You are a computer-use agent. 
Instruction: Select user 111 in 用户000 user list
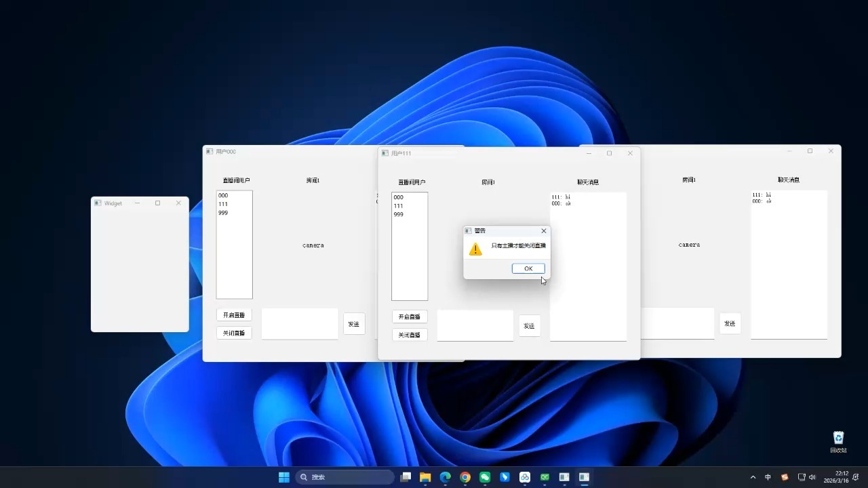(234, 204)
